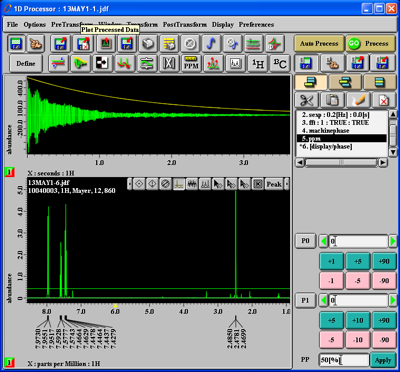Click the green left arrow beside P0 field
Image resolution: width=400 pixels, height=372 pixels.
coord(323,241)
